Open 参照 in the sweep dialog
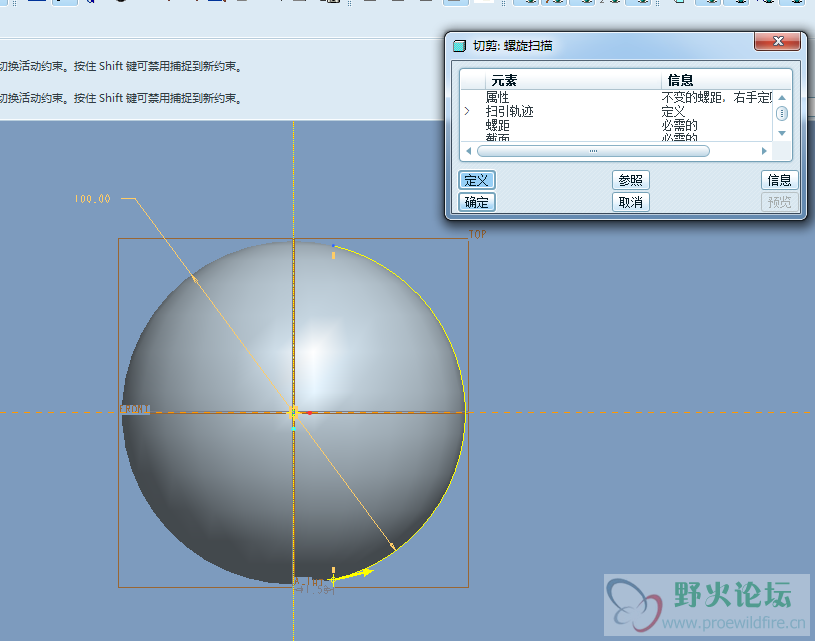This screenshot has height=641, width=815. (630, 180)
